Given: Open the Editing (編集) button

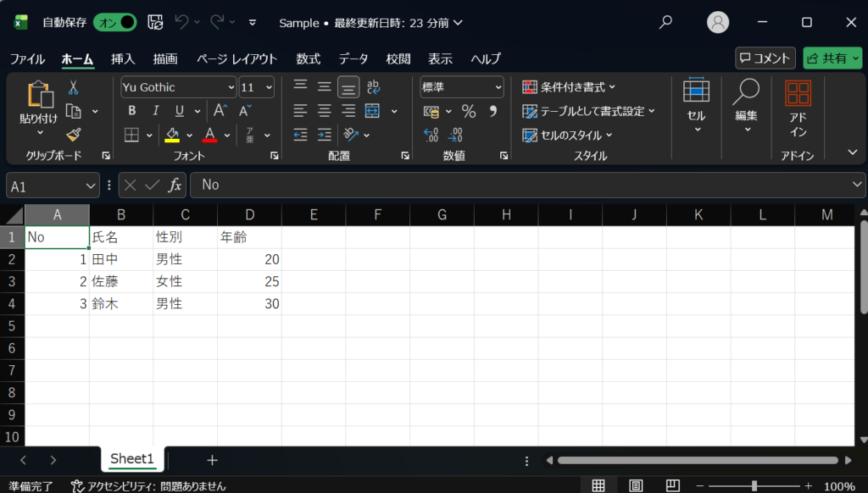Looking at the screenshot, I should point(746,105).
